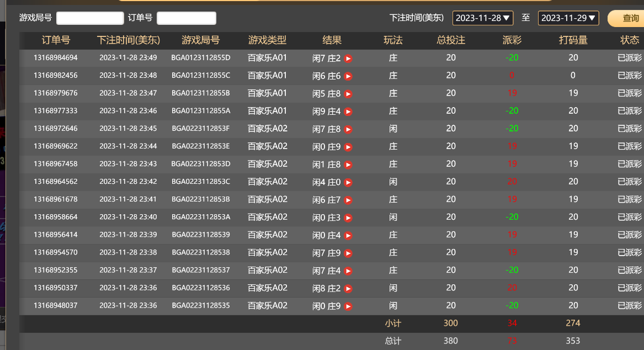Image resolution: width=644 pixels, height=350 pixels.
Task: Click the 打码量 column header
Action: coord(573,40)
